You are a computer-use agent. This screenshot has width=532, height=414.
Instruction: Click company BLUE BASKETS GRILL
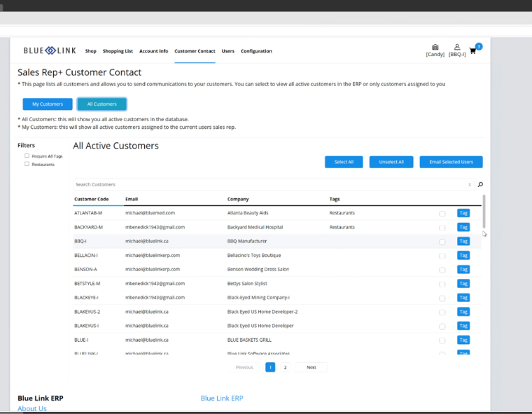point(249,340)
